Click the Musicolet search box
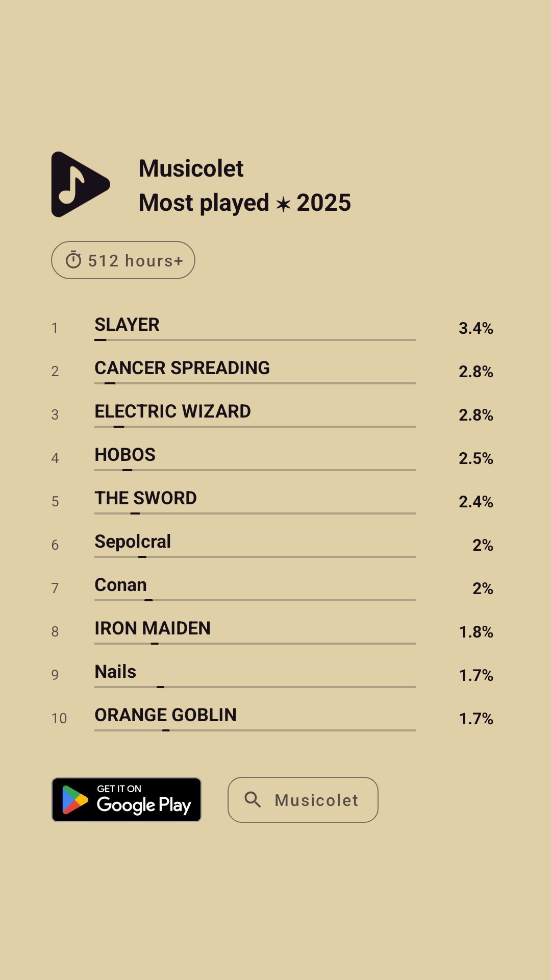Image resolution: width=551 pixels, height=980 pixels. click(303, 800)
